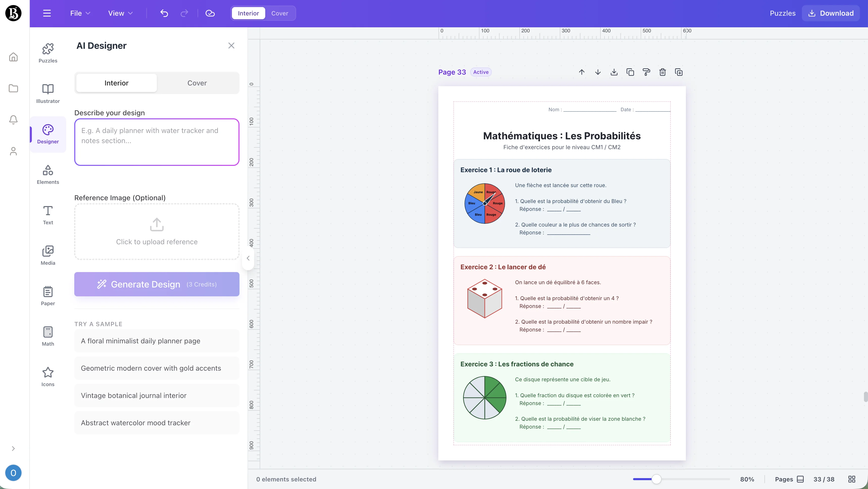This screenshot has height=489, width=868.
Task: Go to Home in left rail
Action: pyautogui.click(x=13, y=57)
